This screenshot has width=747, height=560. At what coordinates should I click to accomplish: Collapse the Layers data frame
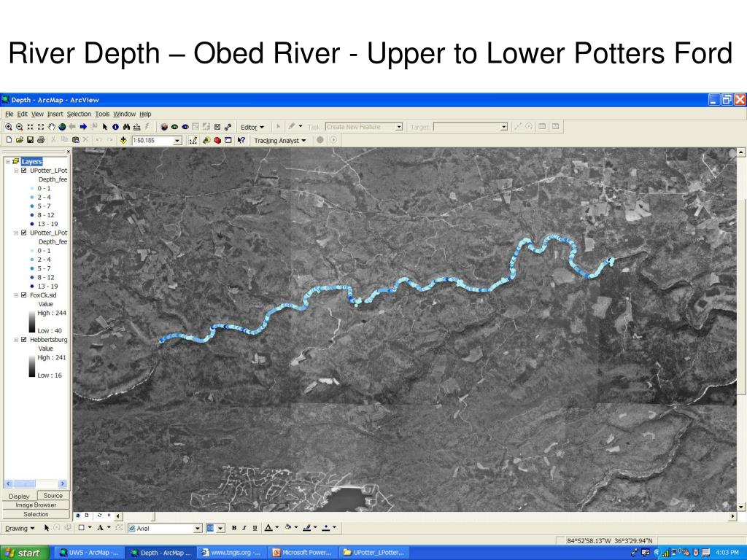coord(7,161)
